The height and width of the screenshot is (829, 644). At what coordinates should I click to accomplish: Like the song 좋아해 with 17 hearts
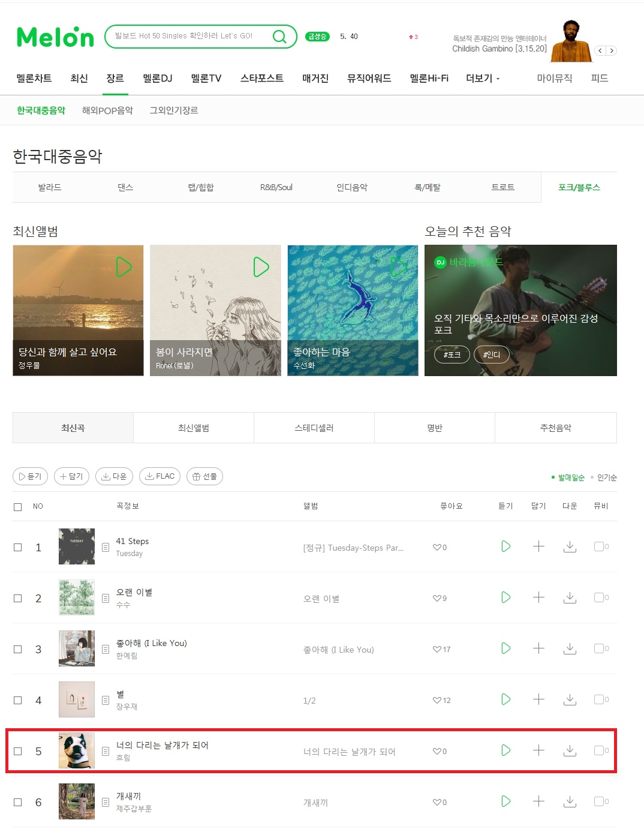pos(437,649)
